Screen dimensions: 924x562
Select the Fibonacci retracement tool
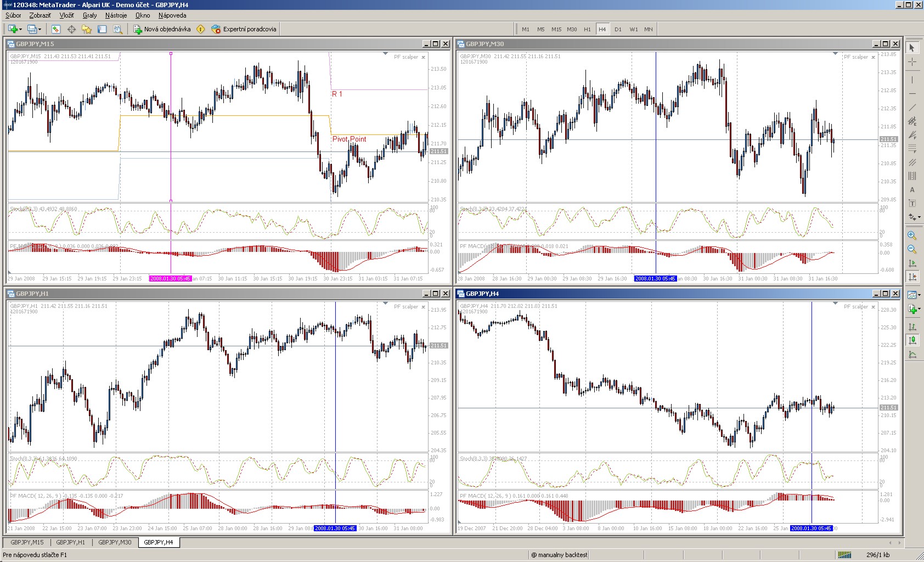[912, 149]
